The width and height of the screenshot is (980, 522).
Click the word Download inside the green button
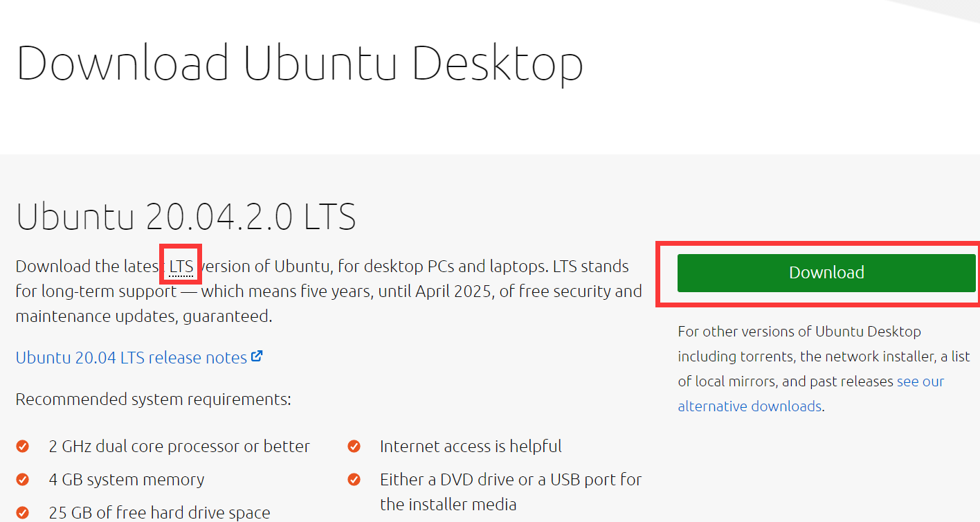coord(826,272)
